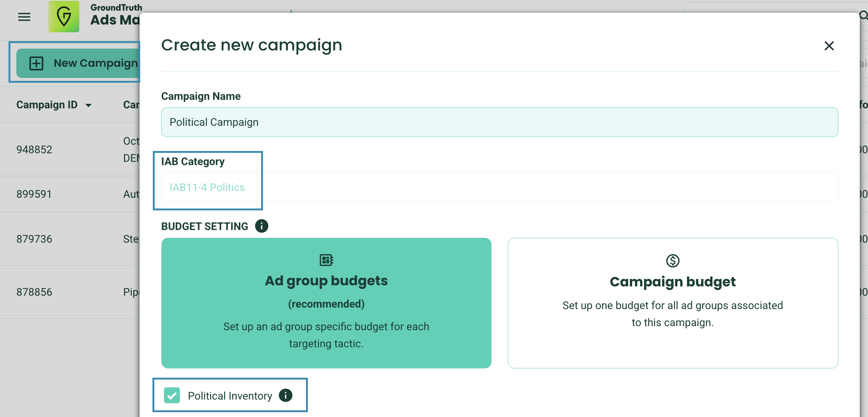The height and width of the screenshot is (417, 868).
Task: Close the Create new campaign dialog
Action: coord(829,46)
